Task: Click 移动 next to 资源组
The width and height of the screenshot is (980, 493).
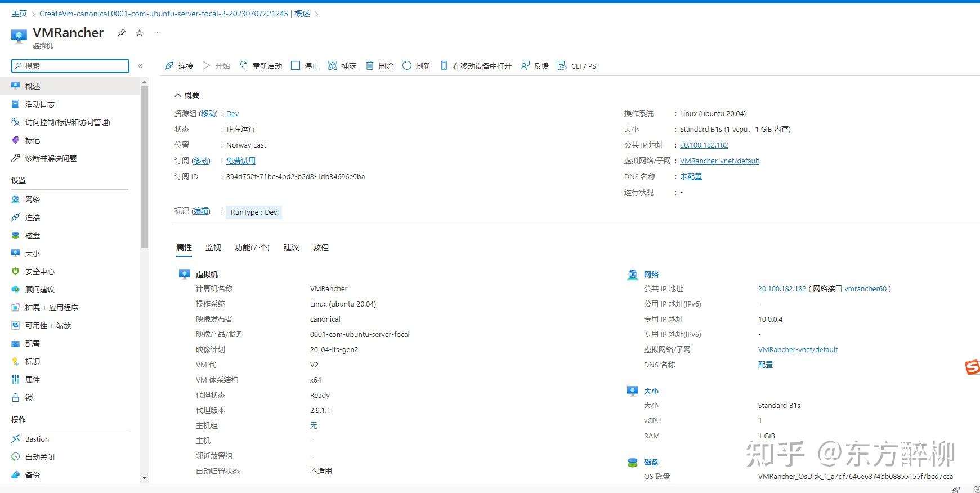Action: click(x=208, y=114)
